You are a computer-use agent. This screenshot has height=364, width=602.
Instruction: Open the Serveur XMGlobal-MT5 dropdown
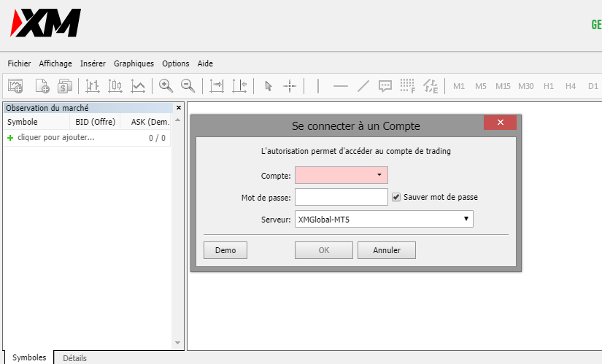tap(466, 219)
